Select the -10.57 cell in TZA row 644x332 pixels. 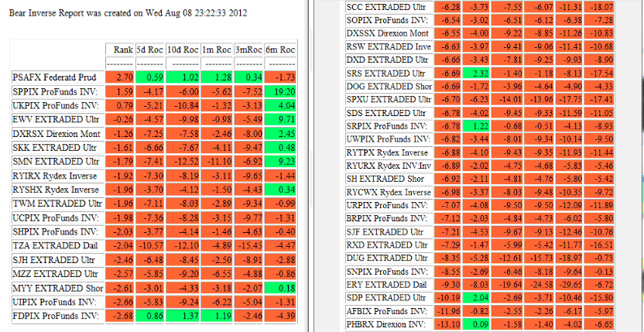149,245
